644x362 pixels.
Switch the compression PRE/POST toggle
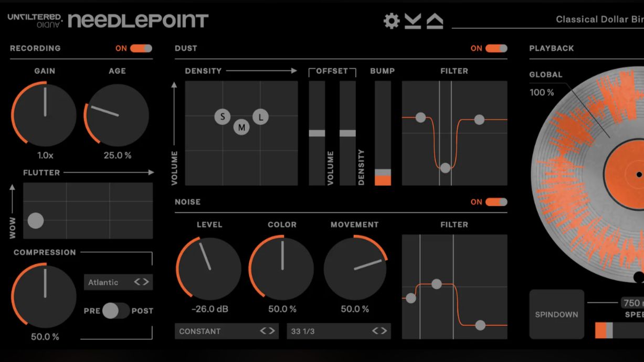click(x=115, y=311)
